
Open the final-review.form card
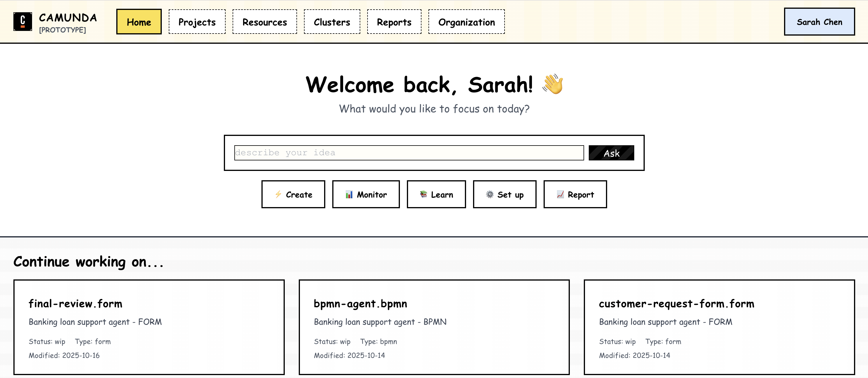149,327
